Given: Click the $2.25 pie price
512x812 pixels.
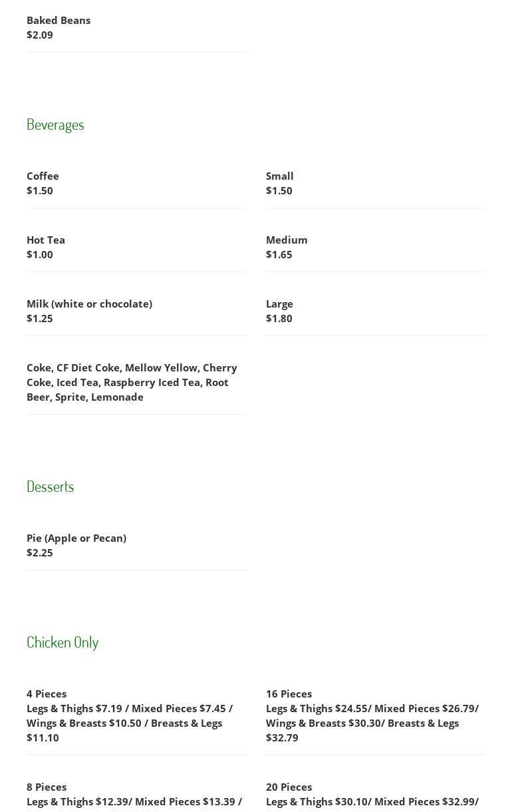Looking at the screenshot, I should tap(40, 553).
